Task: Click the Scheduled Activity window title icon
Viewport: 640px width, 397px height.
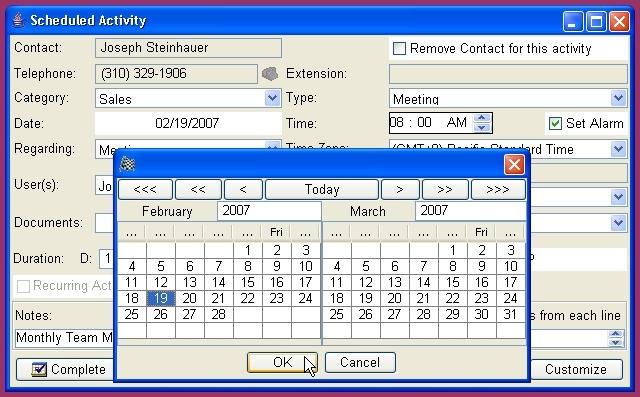Action: tap(18, 20)
